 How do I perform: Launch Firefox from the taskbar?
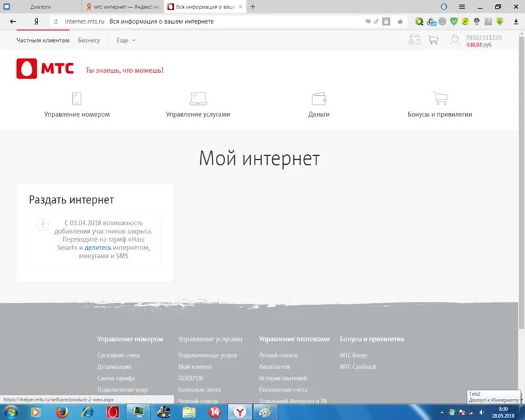click(x=62, y=412)
